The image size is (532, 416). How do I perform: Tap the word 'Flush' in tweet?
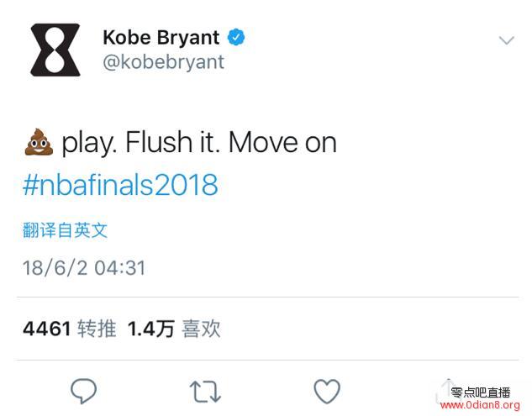159,142
